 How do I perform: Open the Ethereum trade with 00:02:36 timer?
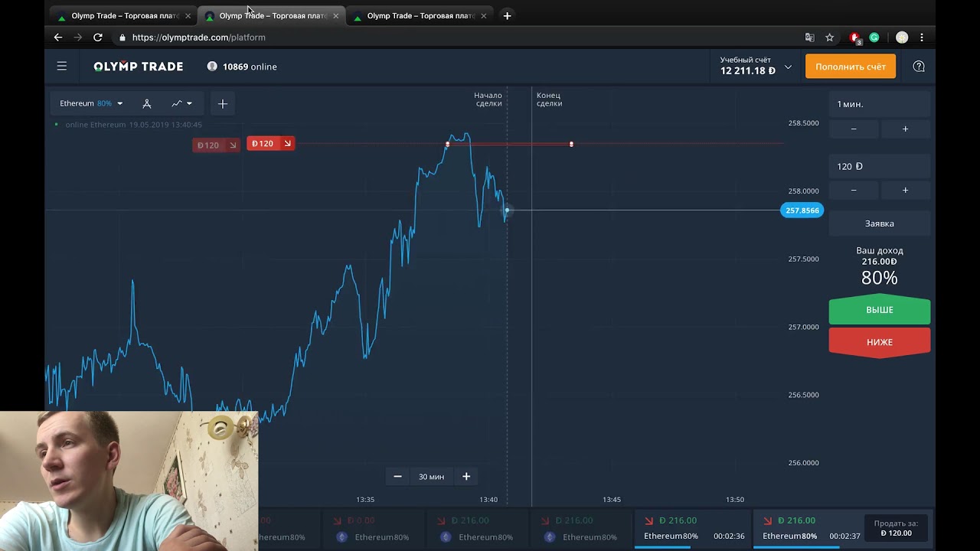coord(693,528)
